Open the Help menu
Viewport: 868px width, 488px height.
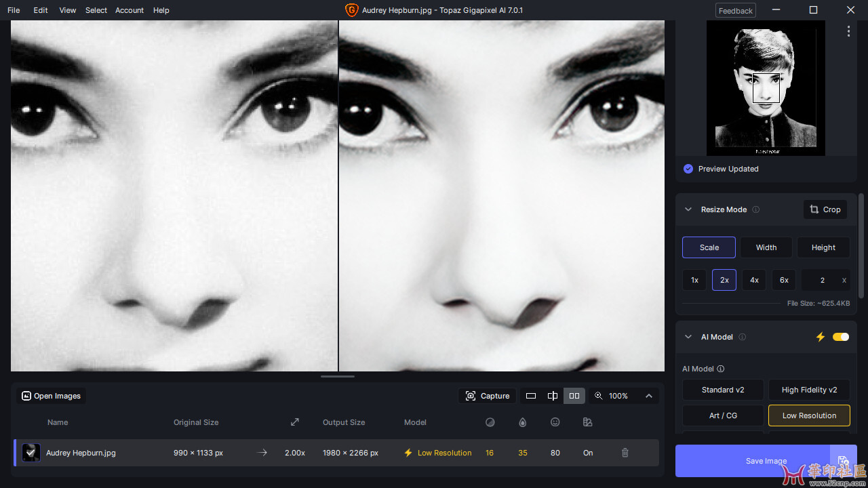point(161,10)
